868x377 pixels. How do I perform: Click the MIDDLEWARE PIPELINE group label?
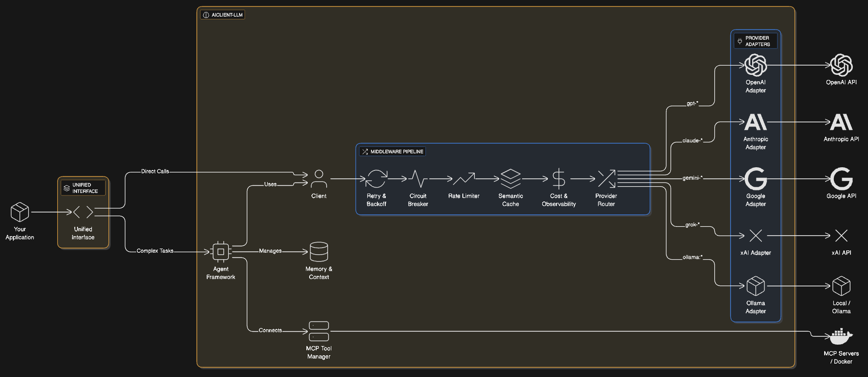[x=392, y=152]
